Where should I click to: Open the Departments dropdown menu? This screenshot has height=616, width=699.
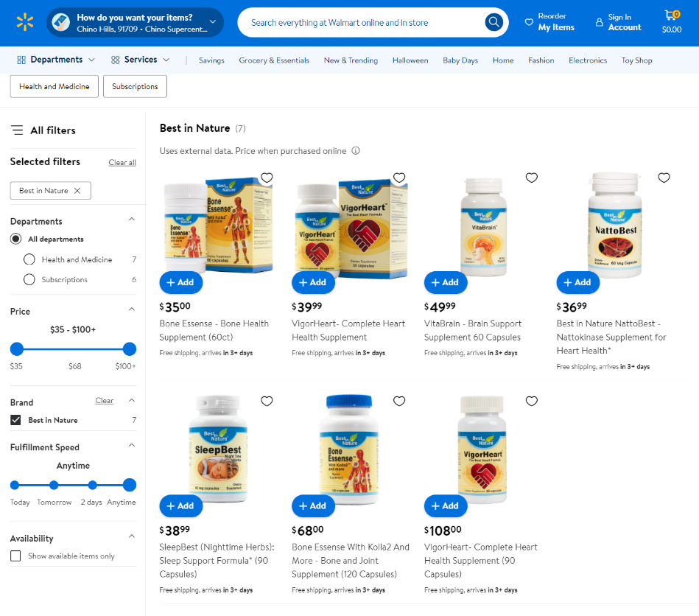click(56, 60)
